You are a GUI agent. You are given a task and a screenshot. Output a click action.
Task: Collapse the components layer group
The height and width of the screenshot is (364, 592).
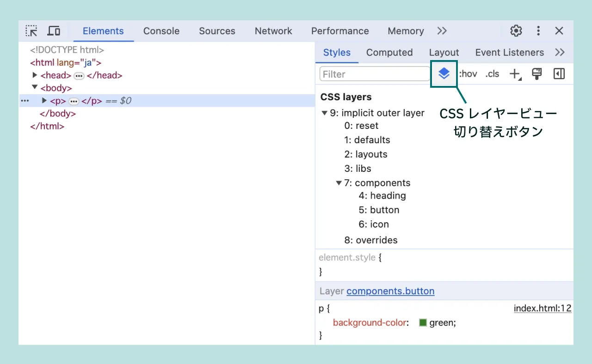[339, 183]
